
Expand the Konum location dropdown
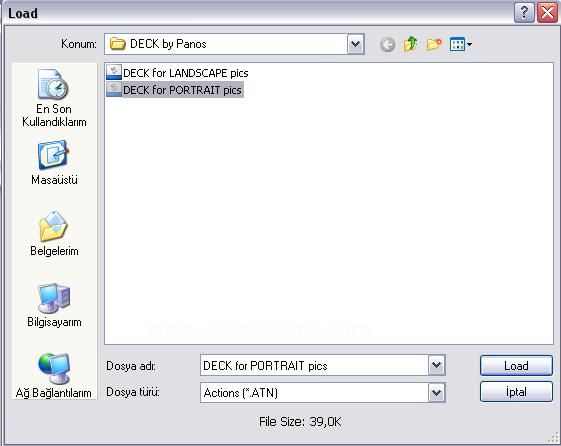356,44
